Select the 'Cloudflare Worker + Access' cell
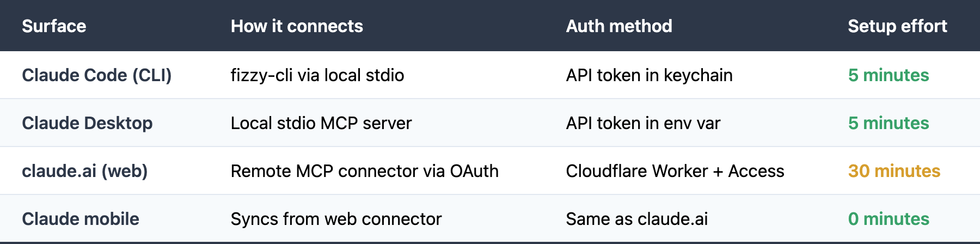This screenshot has width=980, height=244. pyautogui.click(x=675, y=171)
